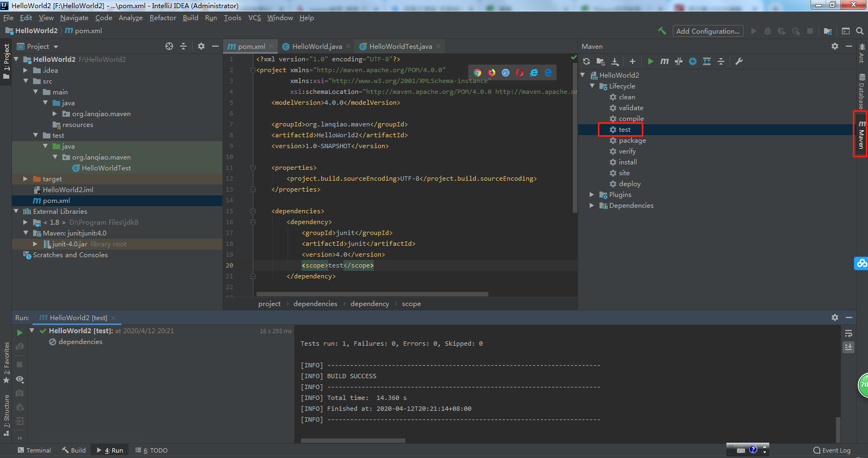Viewport: 868px width, 458px height.
Task: Select HelloWorldTest in Project tree
Action: pos(106,168)
